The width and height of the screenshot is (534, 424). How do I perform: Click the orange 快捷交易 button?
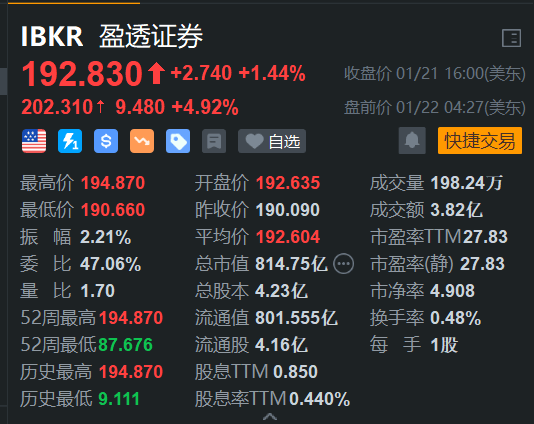pyautogui.click(x=480, y=141)
